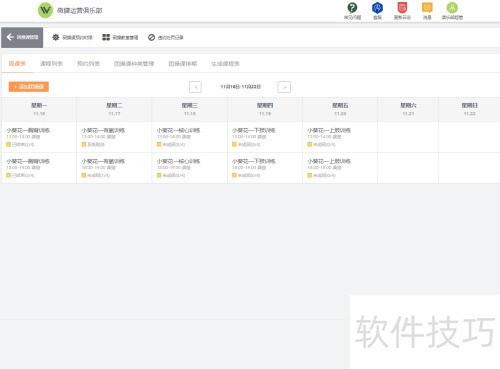The width and height of the screenshot is (500, 369).
Task: Click the orange add group class button
Action: coord(29,87)
